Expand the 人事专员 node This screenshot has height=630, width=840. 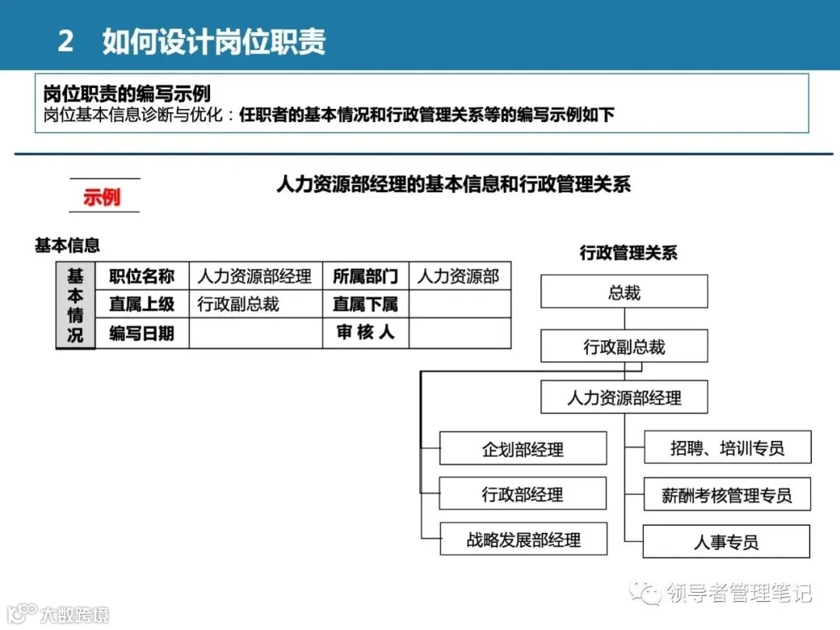click(x=726, y=541)
